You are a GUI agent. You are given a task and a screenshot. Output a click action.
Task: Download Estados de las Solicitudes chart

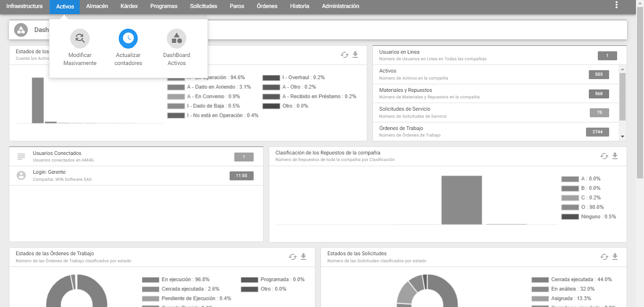pos(615,257)
